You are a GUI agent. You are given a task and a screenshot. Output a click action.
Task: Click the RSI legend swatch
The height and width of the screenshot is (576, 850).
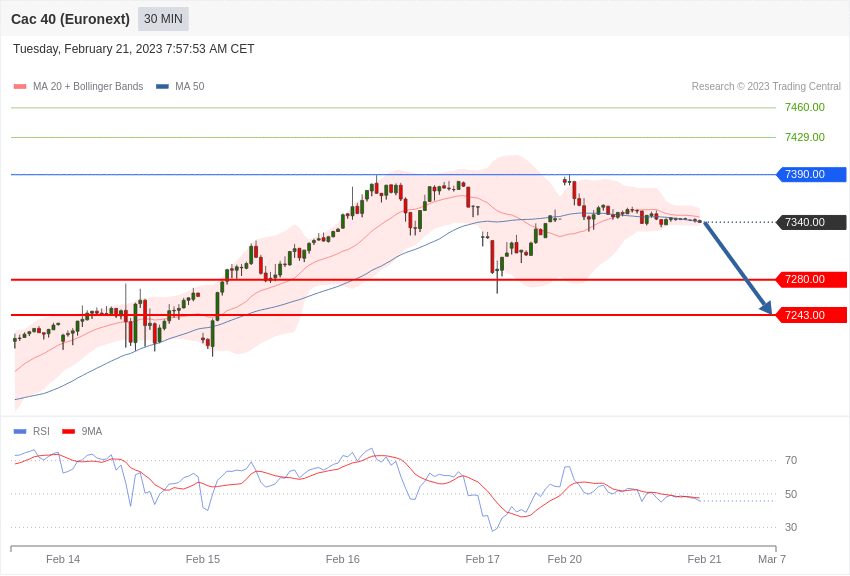pos(20,432)
